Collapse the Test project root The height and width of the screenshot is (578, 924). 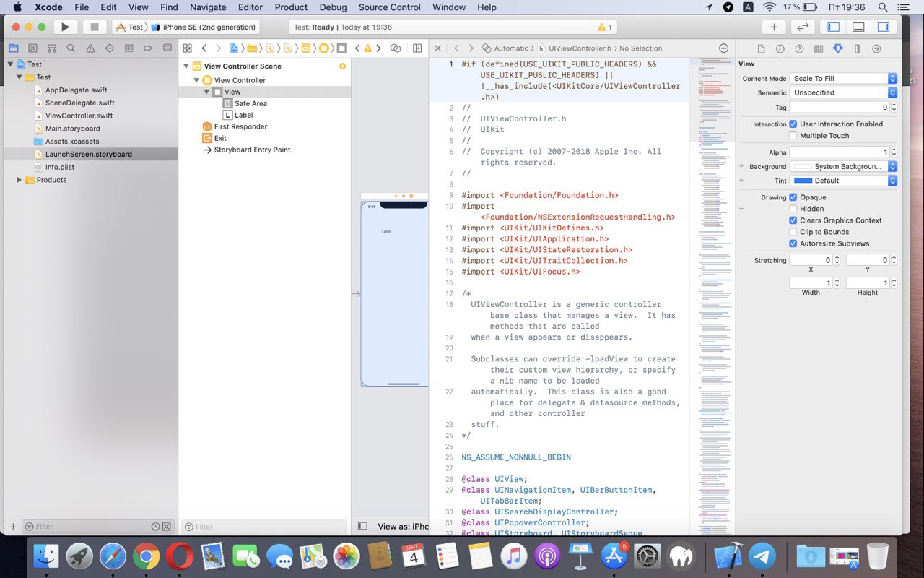(9, 64)
